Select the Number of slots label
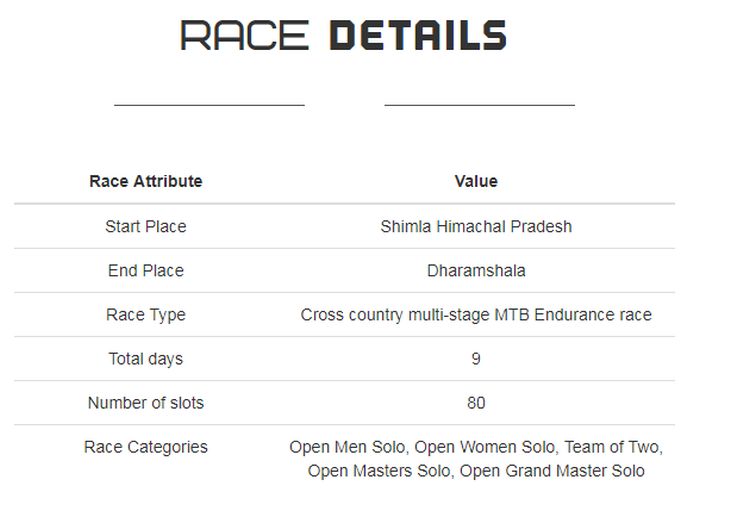This screenshot has width=750, height=505. (x=146, y=403)
